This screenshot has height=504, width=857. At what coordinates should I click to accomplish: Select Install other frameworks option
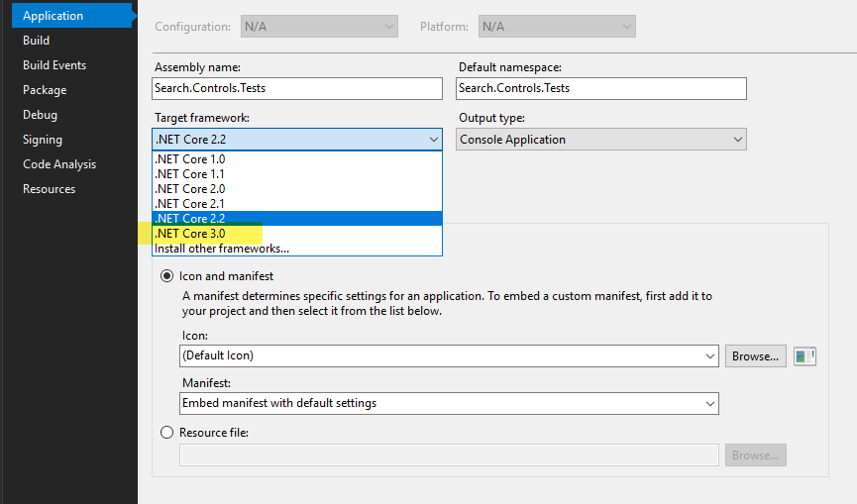pyautogui.click(x=222, y=248)
